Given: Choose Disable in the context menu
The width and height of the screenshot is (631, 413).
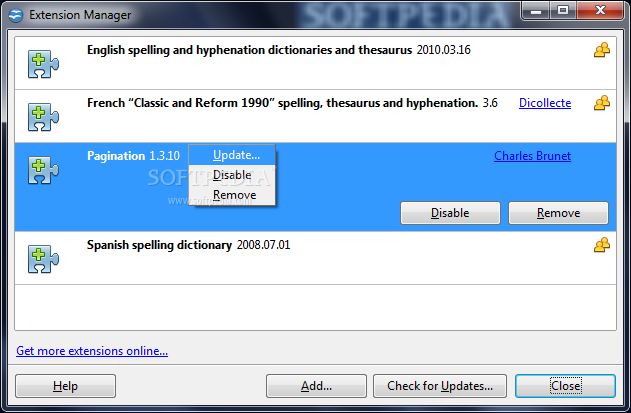Looking at the screenshot, I should coord(232,175).
